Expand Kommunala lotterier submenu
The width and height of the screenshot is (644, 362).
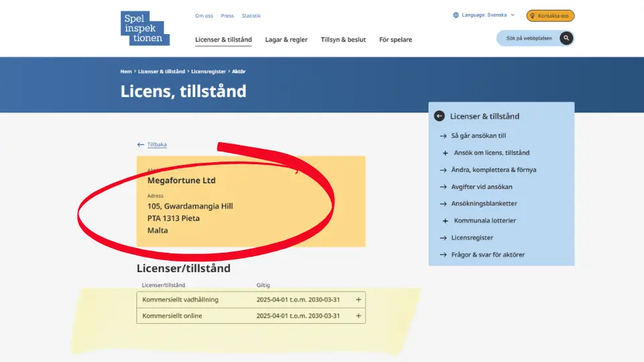[445, 221]
